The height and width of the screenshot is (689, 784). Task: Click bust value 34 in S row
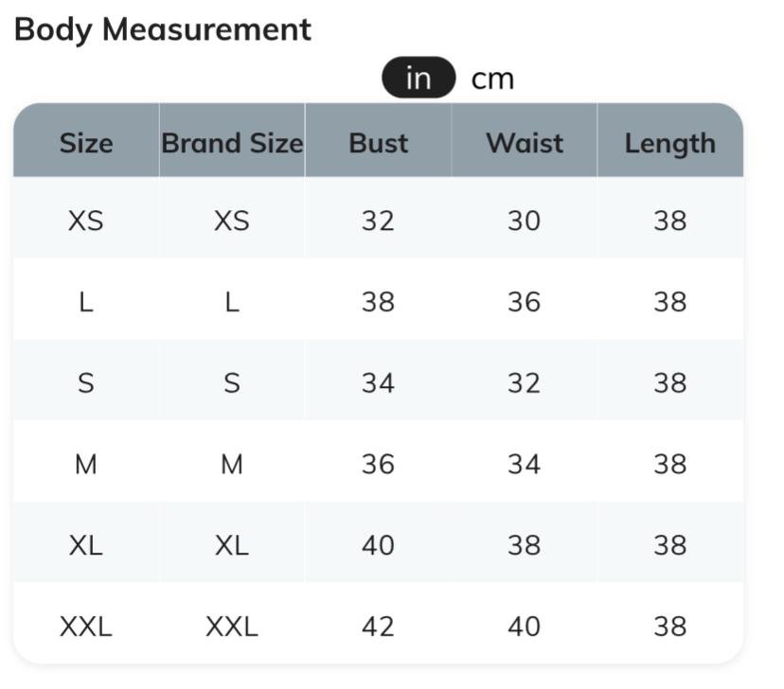tap(378, 383)
